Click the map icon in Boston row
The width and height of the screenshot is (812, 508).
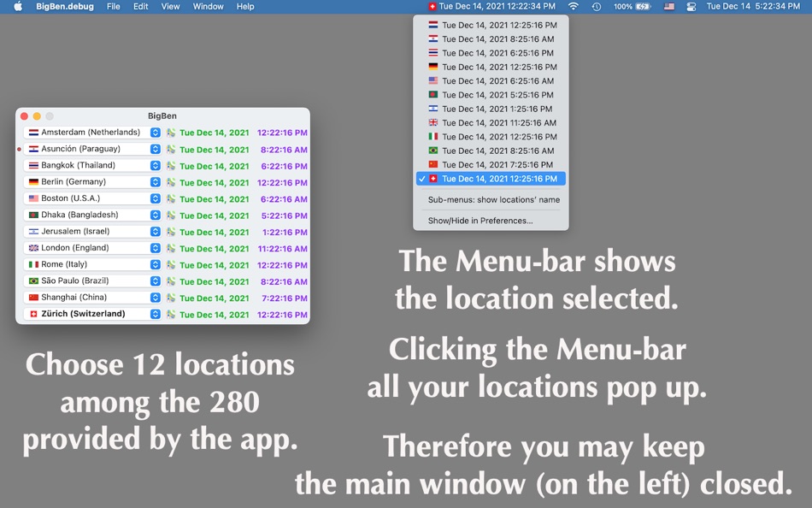(x=171, y=199)
